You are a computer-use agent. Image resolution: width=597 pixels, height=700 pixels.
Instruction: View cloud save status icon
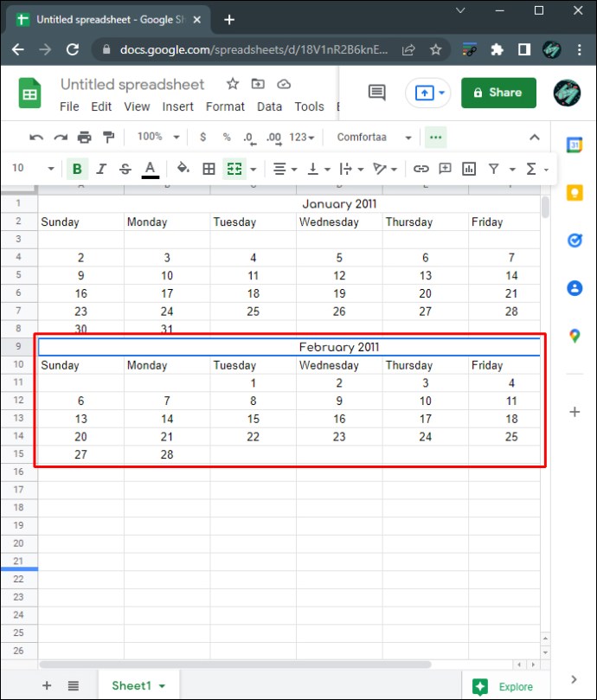[x=284, y=84]
